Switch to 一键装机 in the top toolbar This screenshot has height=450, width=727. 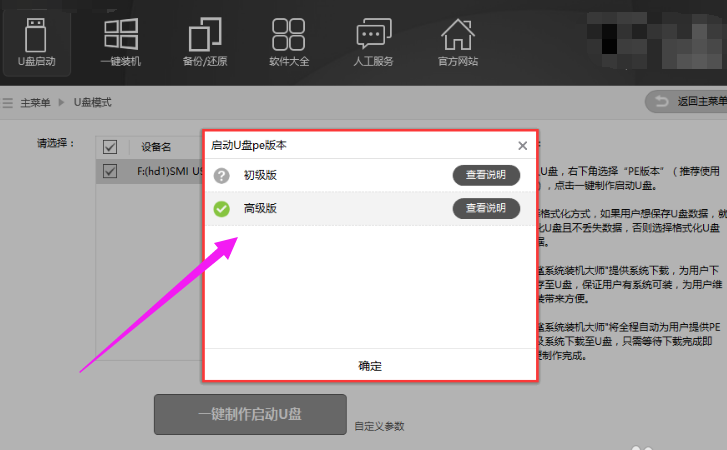(x=121, y=40)
